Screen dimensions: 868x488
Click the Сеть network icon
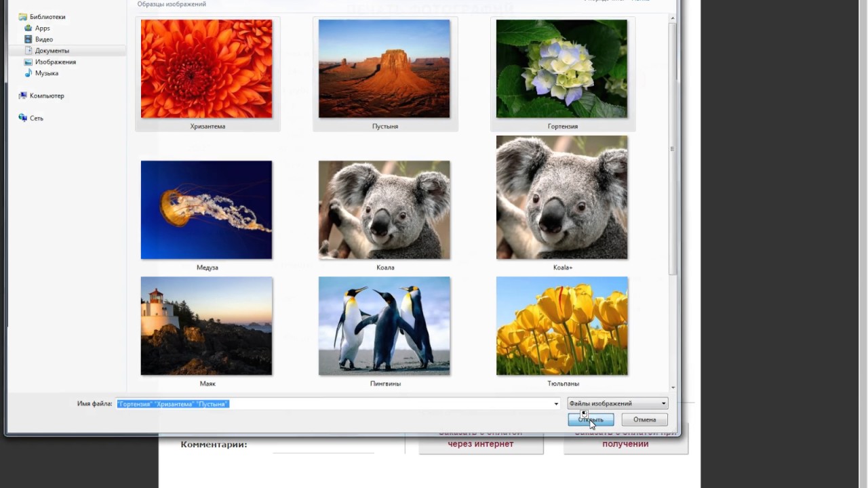point(23,118)
